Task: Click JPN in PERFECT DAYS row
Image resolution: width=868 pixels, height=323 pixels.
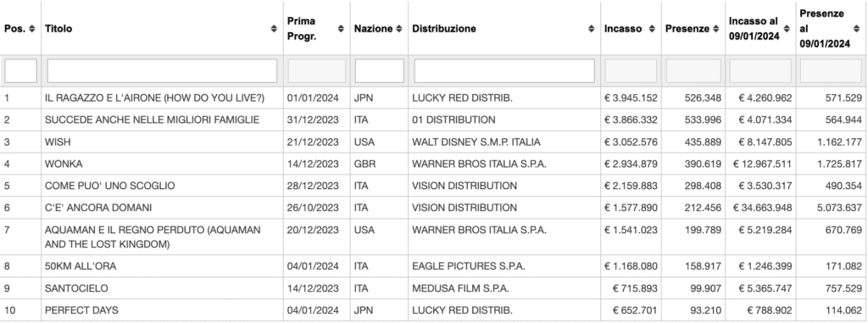Action: [x=364, y=310]
